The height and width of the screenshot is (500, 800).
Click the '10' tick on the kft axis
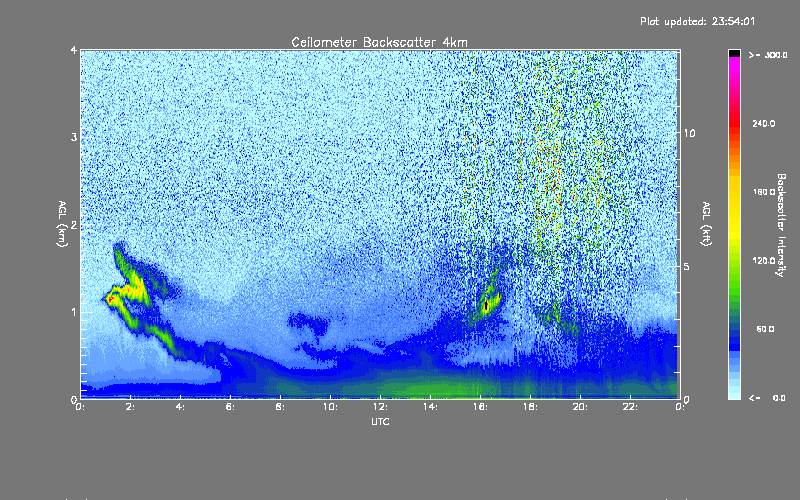click(x=689, y=133)
